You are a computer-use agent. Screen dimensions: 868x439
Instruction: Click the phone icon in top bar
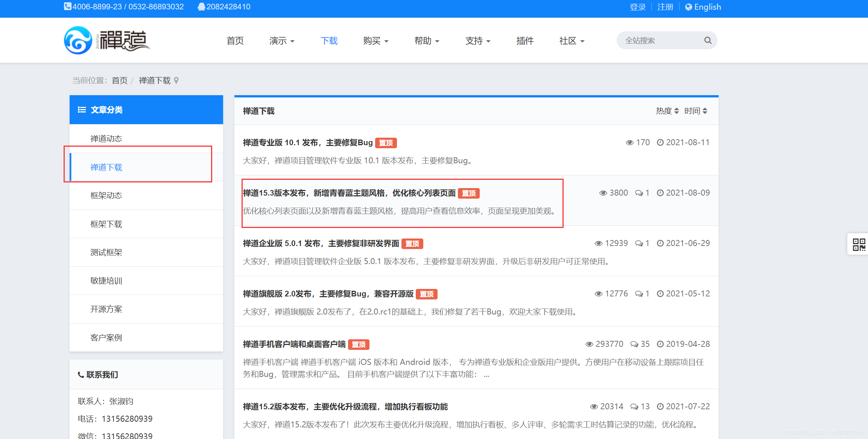[67, 6]
